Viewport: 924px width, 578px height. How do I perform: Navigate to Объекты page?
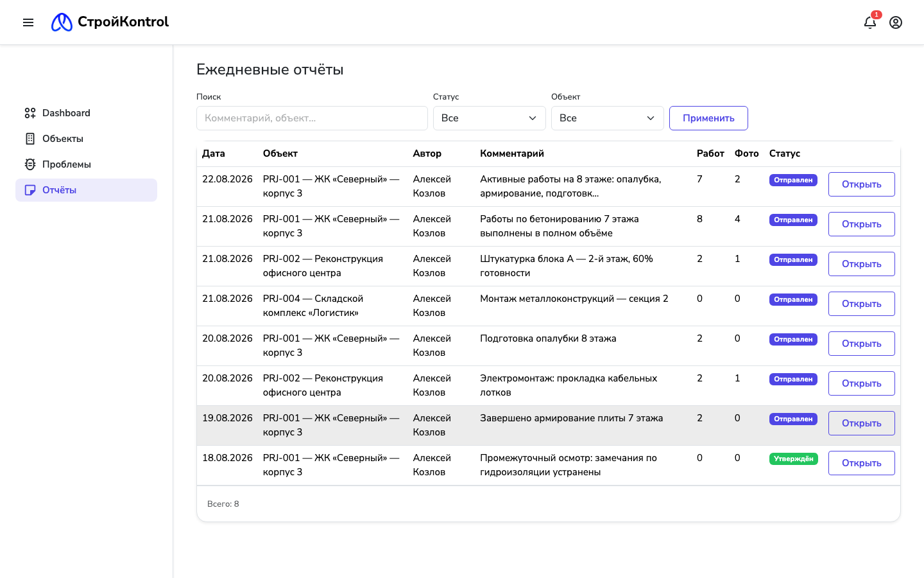(x=86, y=139)
